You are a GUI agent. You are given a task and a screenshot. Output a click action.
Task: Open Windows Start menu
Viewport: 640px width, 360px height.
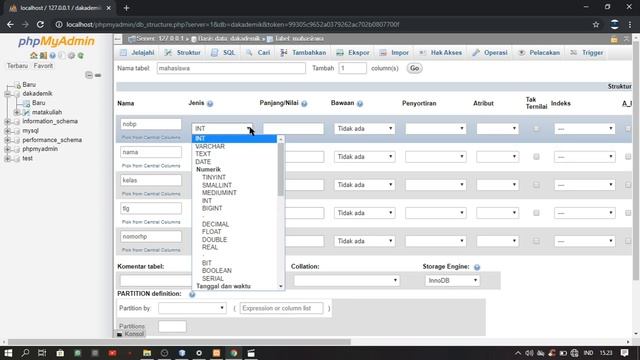click(x=8, y=353)
